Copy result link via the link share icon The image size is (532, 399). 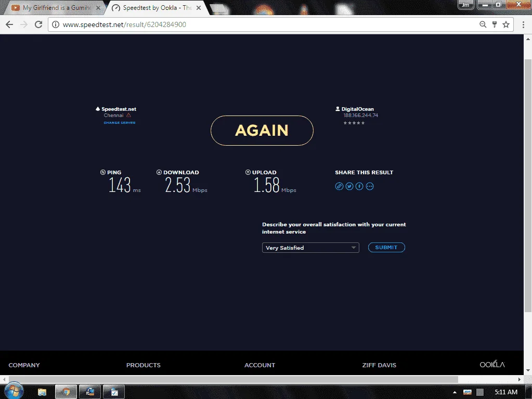[x=339, y=186]
